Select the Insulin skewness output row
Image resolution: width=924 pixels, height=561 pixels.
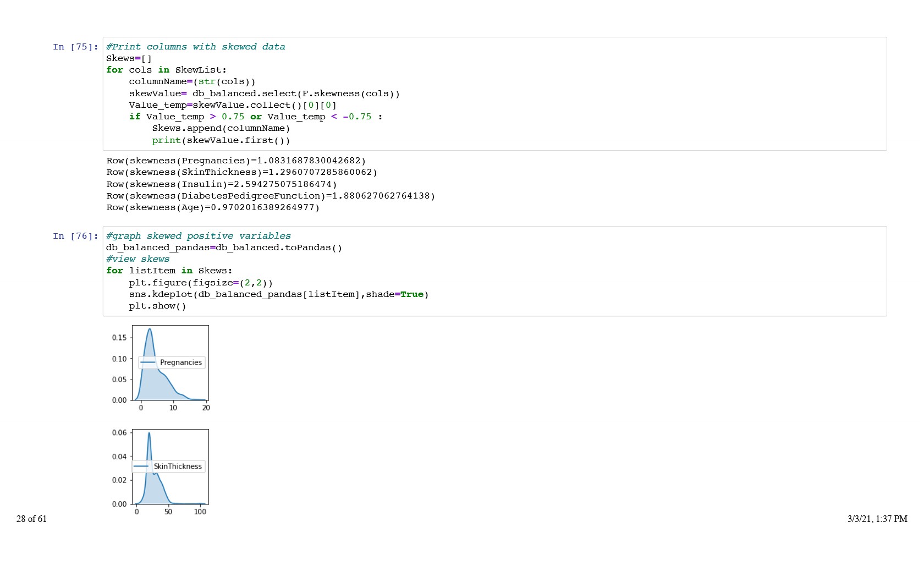(222, 184)
